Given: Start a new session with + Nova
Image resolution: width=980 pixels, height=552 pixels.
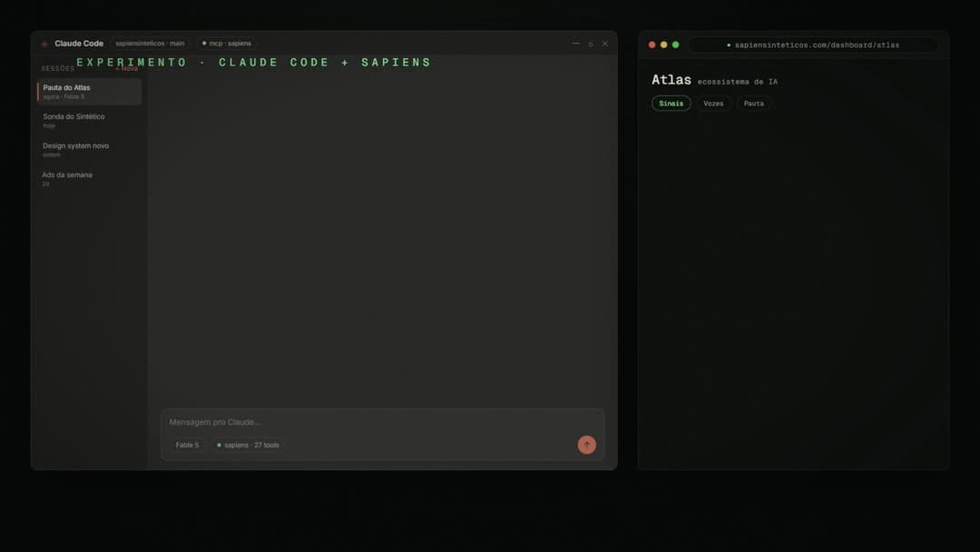Looking at the screenshot, I should click(x=127, y=68).
